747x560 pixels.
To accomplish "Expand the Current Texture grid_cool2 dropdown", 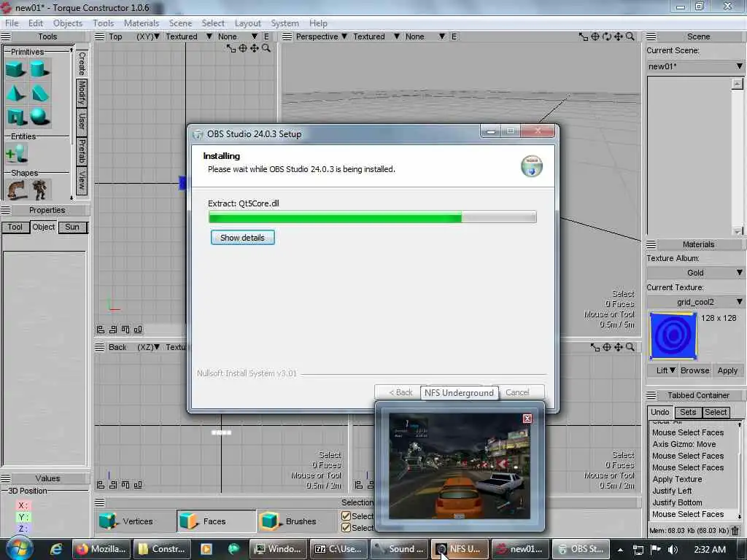I will (695, 302).
